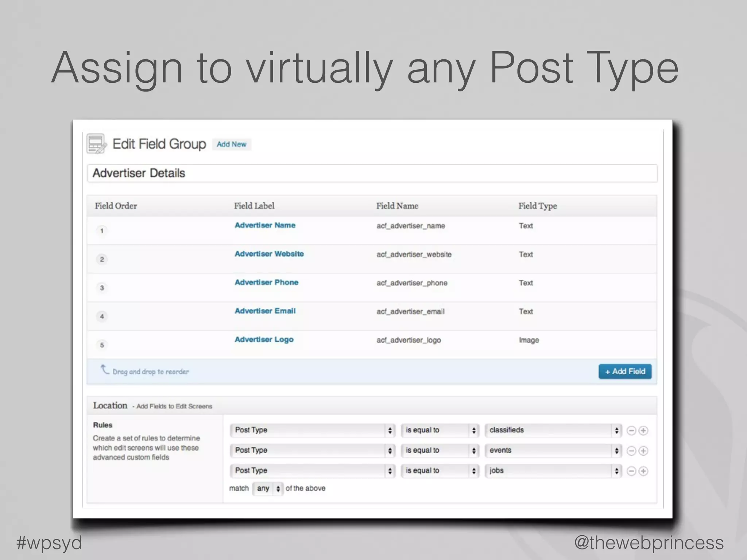Click the acf_advertiser_email cell
Viewport: 747px width, 560px height.
click(x=410, y=312)
